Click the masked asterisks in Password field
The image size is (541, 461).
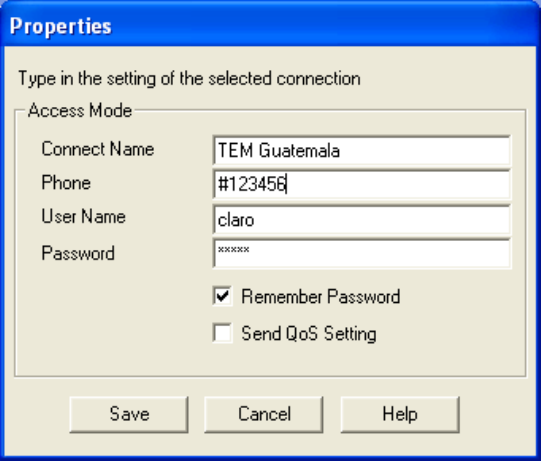click(x=234, y=250)
